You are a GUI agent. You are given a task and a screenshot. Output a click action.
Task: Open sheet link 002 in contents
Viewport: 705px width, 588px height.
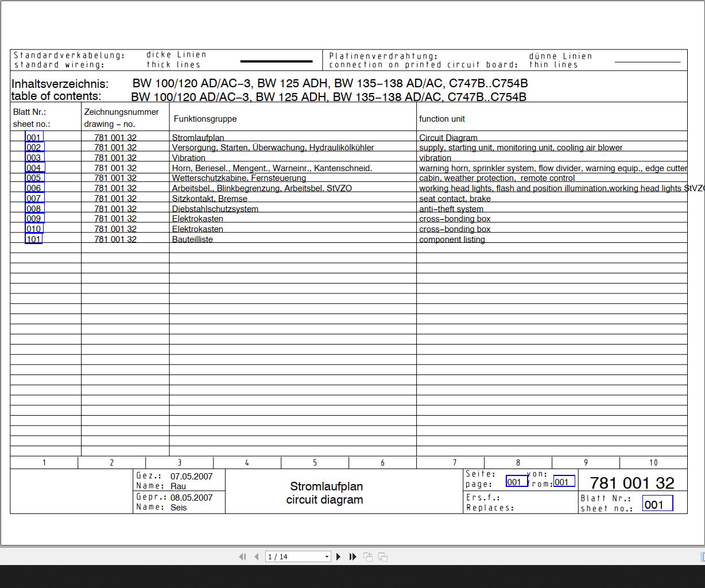(x=34, y=148)
